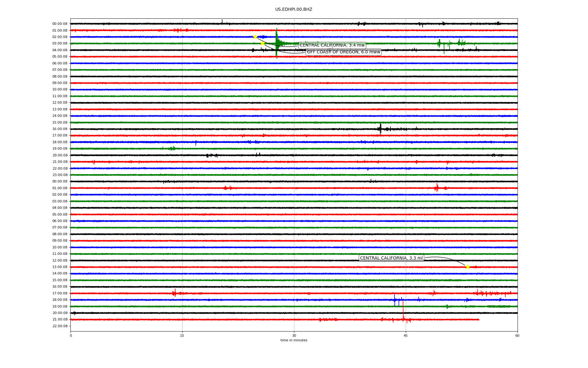Viewport: 588px width, 368px height.
Task: Click the red burst late on the second 01:00:08 trace
Action: (x=437, y=187)
